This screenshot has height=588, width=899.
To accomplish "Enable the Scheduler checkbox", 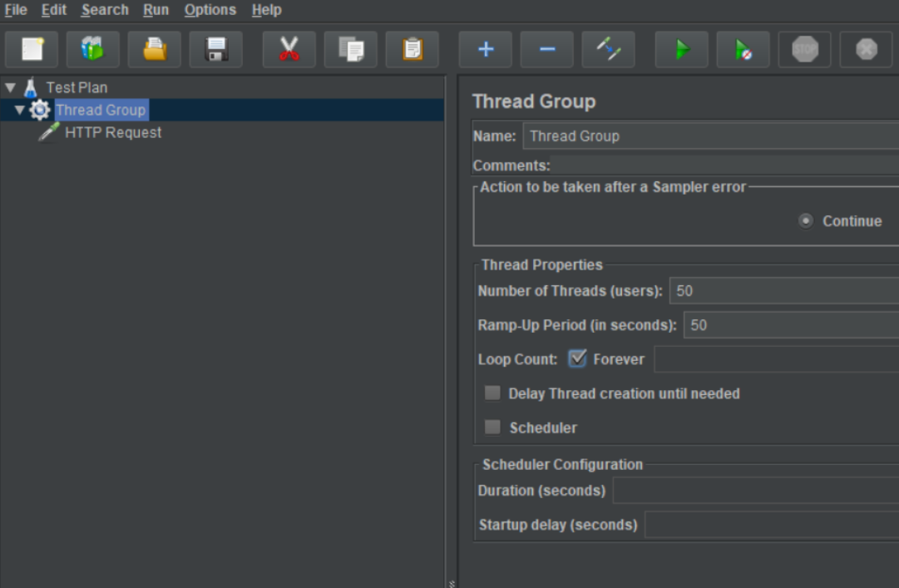I will 493,427.
